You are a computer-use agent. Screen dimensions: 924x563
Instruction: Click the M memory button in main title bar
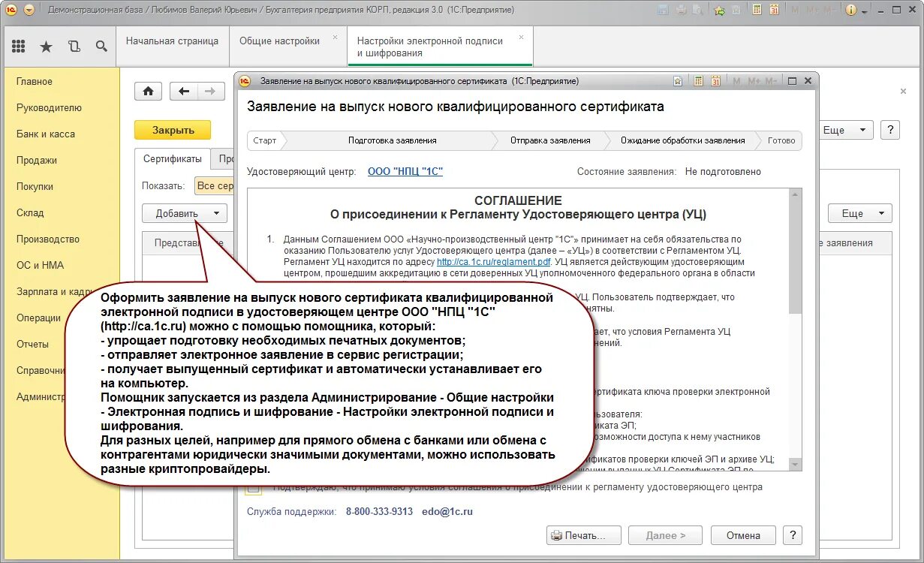[x=796, y=11]
